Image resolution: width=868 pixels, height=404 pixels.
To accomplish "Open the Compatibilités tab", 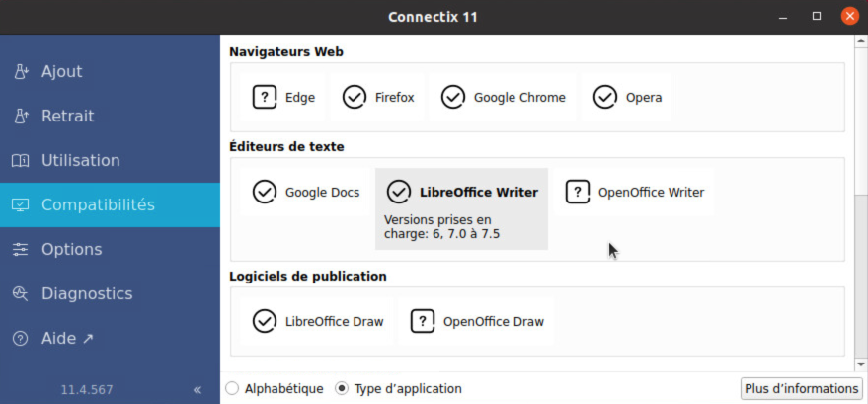I will 98,205.
